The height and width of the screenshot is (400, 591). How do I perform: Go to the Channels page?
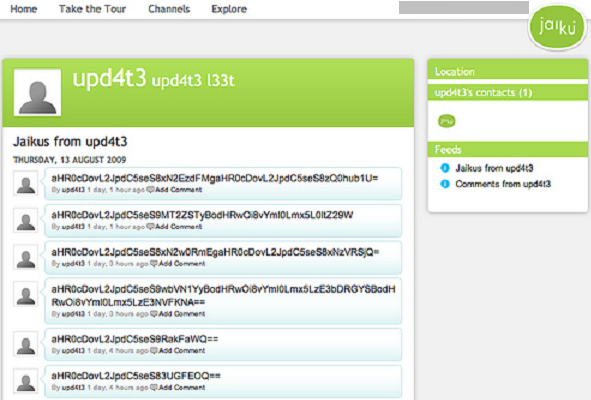pos(169,9)
